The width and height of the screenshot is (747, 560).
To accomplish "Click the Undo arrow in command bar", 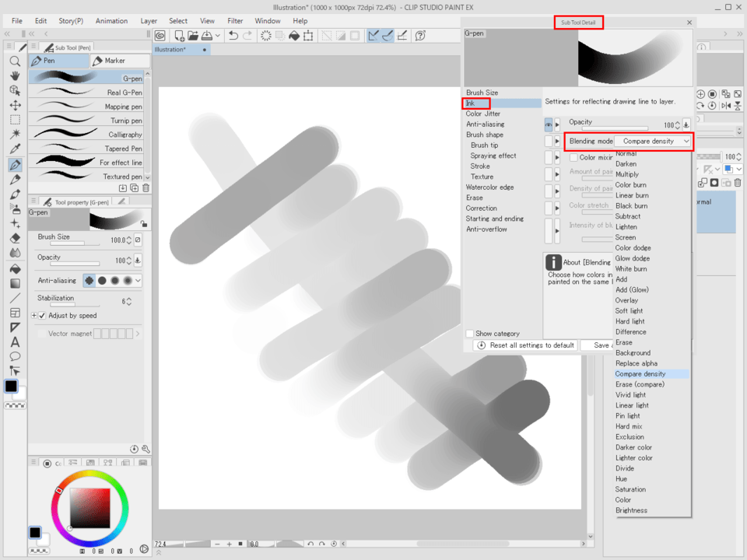I will click(x=233, y=36).
